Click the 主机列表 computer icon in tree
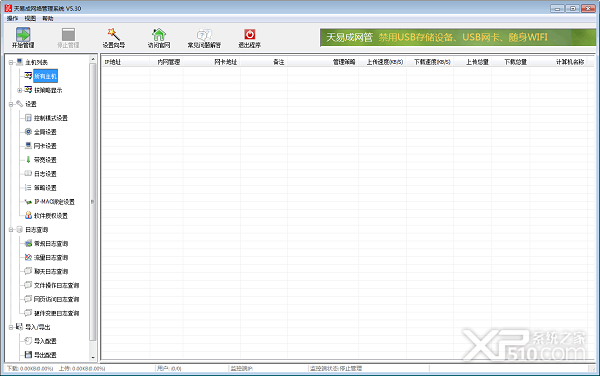 20,62
